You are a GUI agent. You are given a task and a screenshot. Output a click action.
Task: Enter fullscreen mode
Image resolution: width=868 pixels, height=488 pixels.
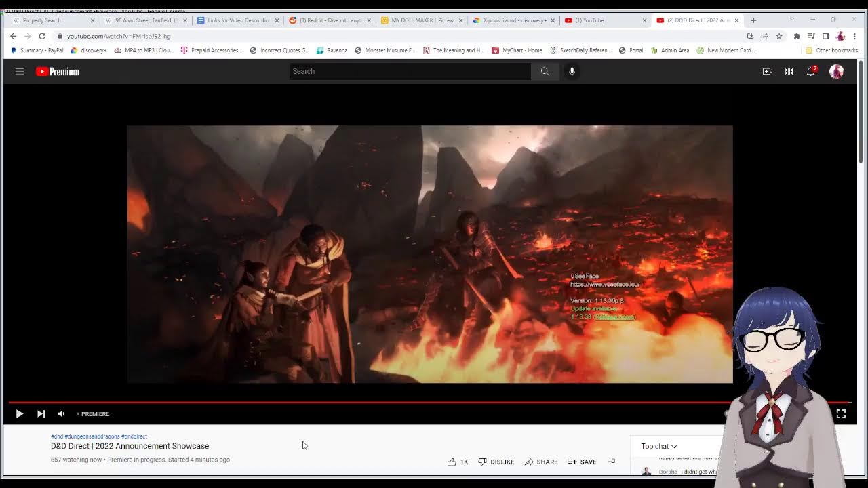click(841, 413)
